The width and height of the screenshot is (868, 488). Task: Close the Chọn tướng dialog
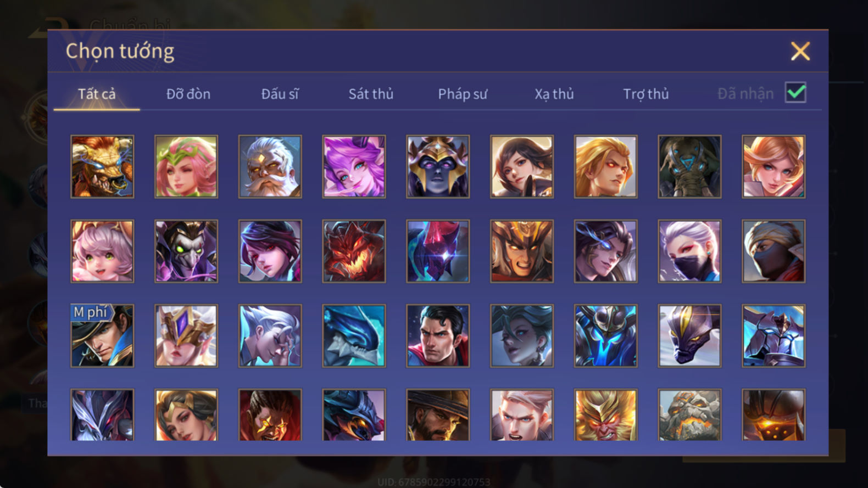coord(800,51)
